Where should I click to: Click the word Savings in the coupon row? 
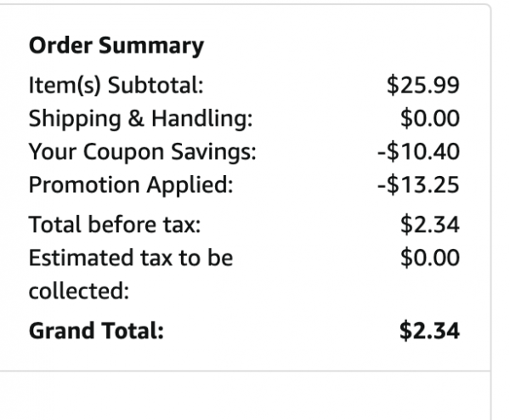pyautogui.click(x=213, y=152)
